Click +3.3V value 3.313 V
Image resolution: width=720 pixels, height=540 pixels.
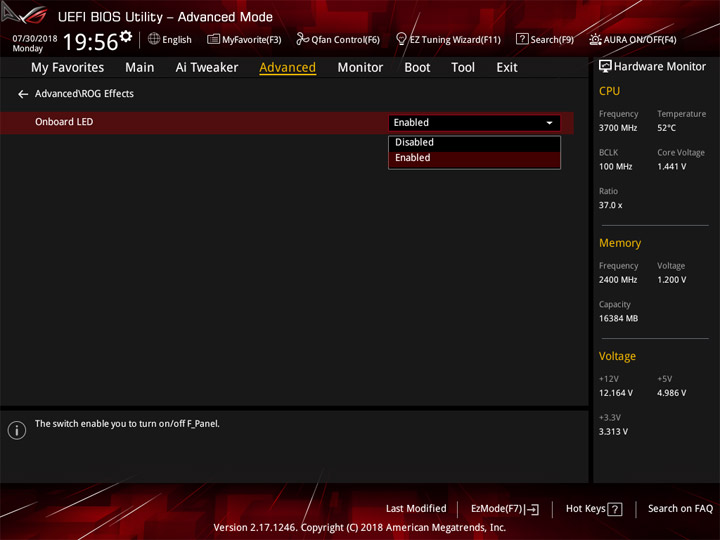(613, 432)
